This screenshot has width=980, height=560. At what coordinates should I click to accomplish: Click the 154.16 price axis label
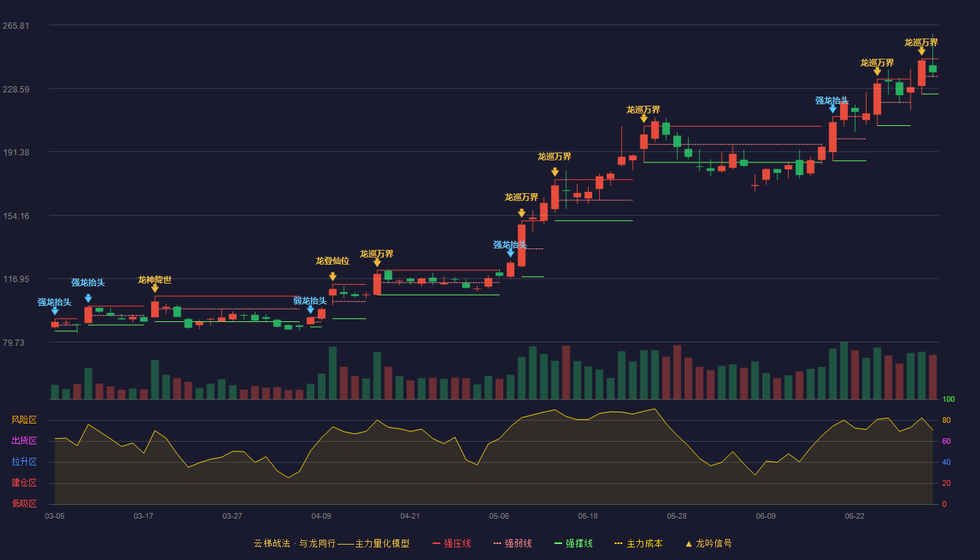[x=16, y=216]
